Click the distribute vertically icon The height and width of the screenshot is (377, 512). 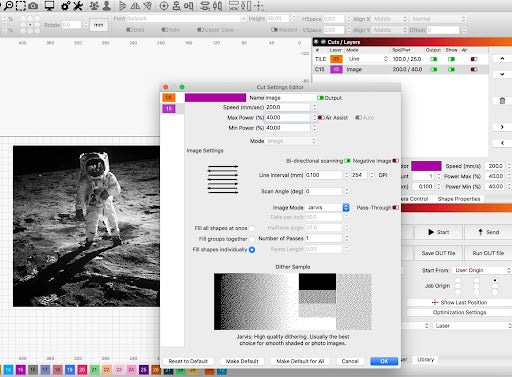tap(217, 6)
